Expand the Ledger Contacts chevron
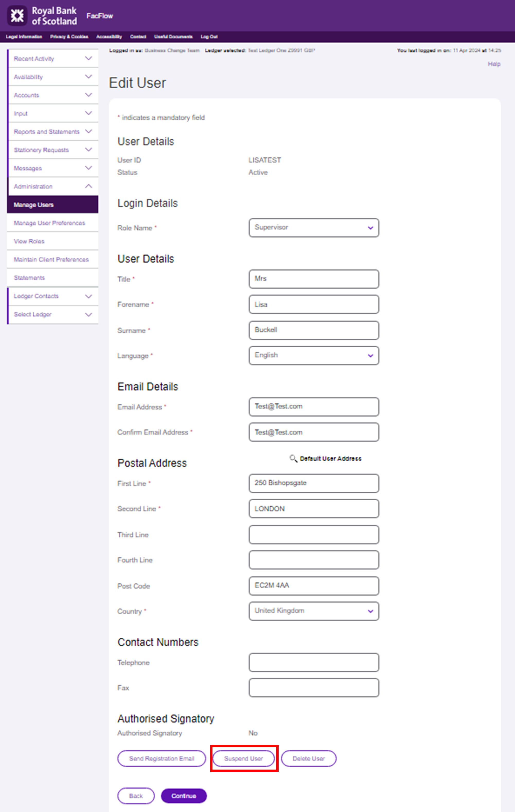The image size is (515, 812). (x=88, y=296)
